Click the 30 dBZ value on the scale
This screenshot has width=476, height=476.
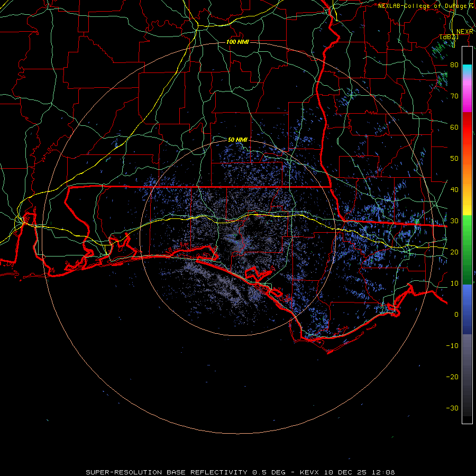point(454,221)
